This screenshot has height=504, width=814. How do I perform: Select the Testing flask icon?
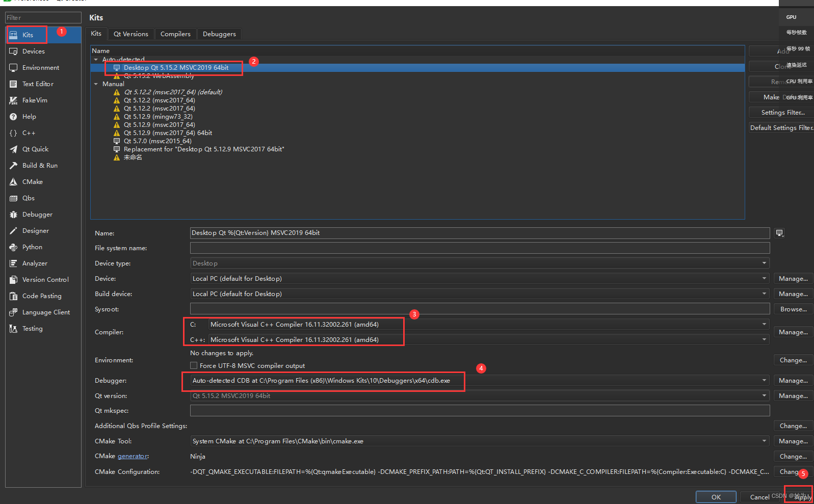[x=14, y=329]
